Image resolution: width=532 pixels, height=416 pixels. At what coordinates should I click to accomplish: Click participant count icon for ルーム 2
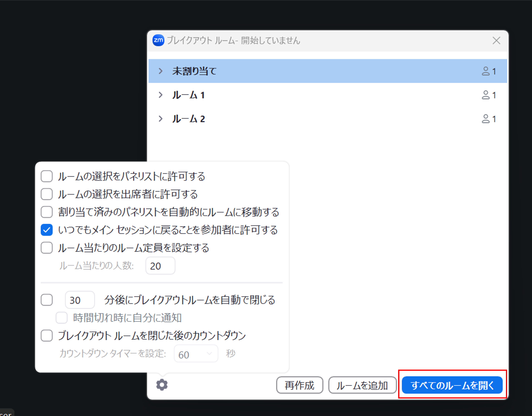coord(485,119)
